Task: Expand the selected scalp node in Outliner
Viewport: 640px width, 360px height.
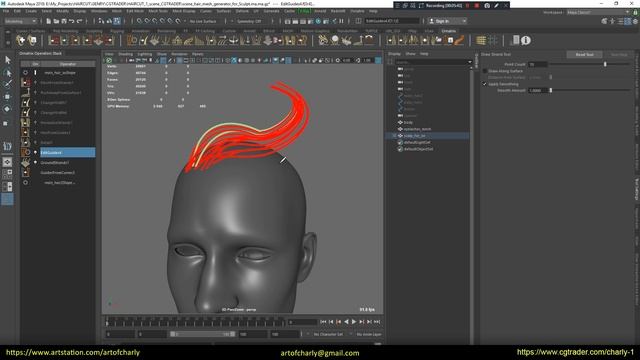Action: (394, 136)
